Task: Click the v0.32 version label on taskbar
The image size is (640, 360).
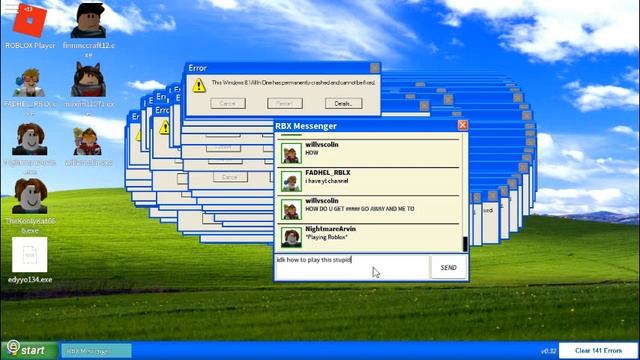Action: point(548,351)
